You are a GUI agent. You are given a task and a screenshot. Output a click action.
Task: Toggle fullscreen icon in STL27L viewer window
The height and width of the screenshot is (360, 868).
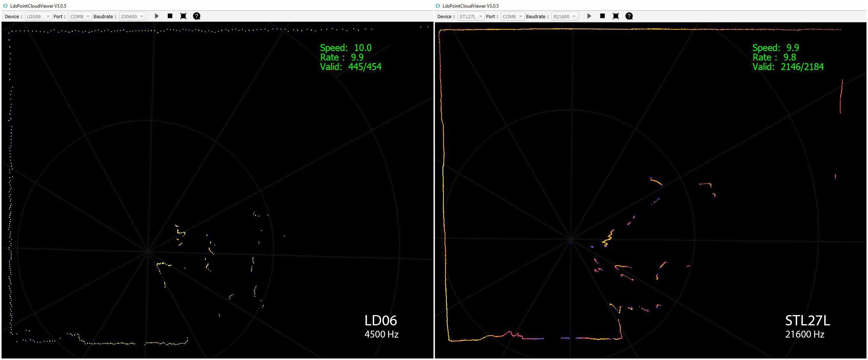[x=616, y=16]
